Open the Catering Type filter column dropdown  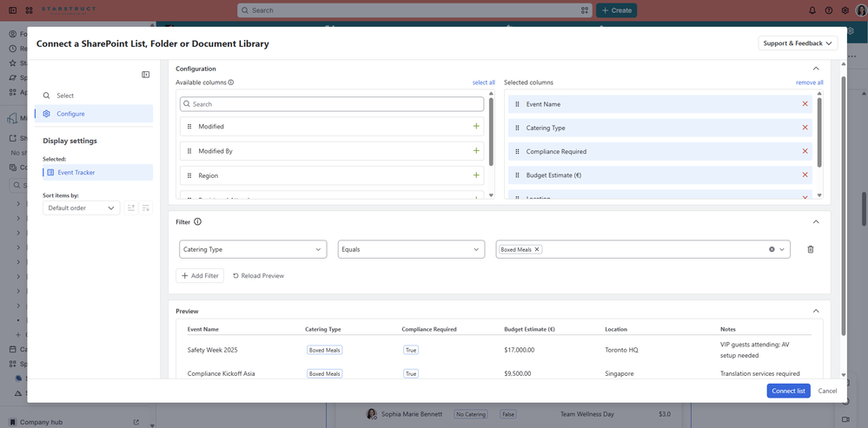tap(253, 249)
